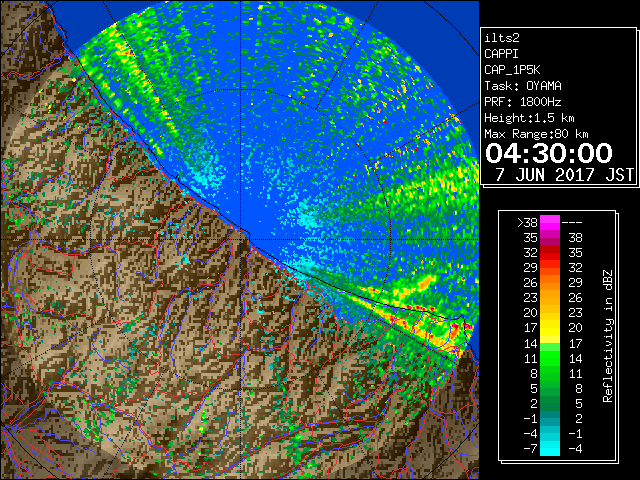Viewport: 640px width, 480px height.
Task: Click the 'PRF: 1800Hz' line
Action: 523,102
